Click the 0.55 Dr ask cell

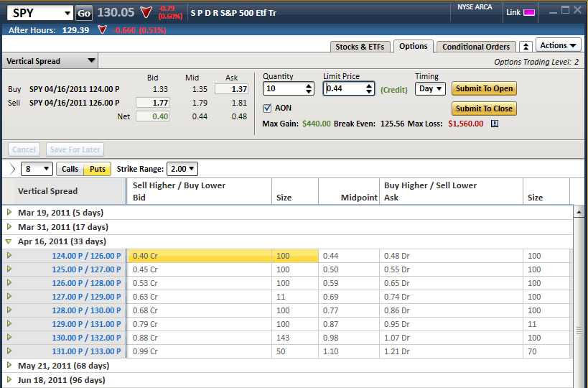coord(451,269)
